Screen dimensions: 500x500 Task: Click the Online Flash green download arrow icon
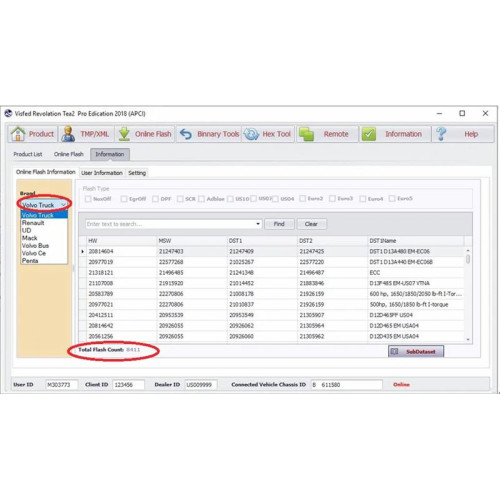[x=124, y=134]
